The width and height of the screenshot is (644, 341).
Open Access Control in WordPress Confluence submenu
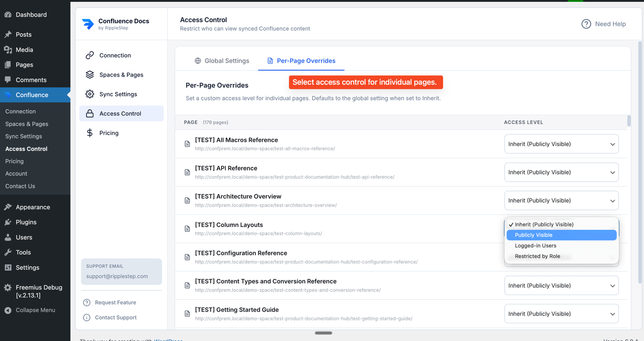26,149
